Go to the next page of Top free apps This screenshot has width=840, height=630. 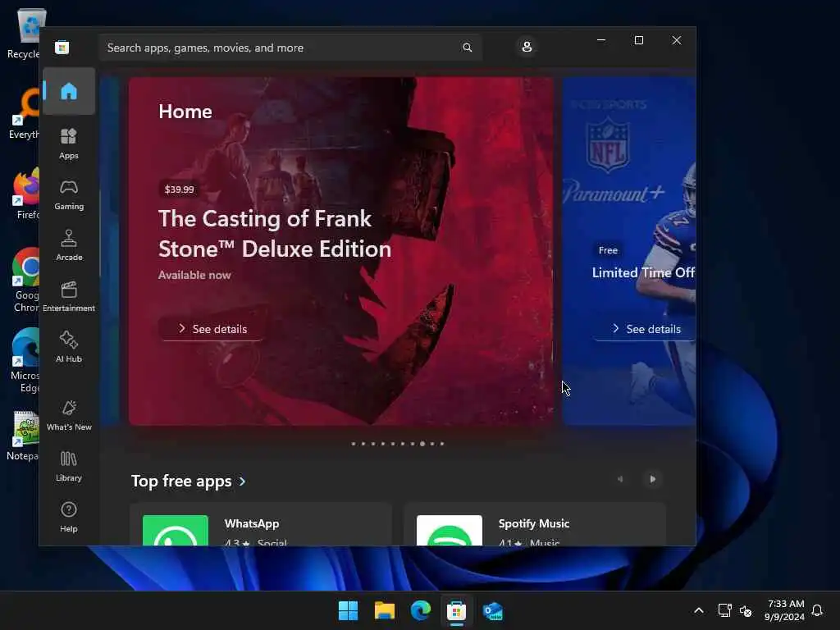click(x=652, y=479)
